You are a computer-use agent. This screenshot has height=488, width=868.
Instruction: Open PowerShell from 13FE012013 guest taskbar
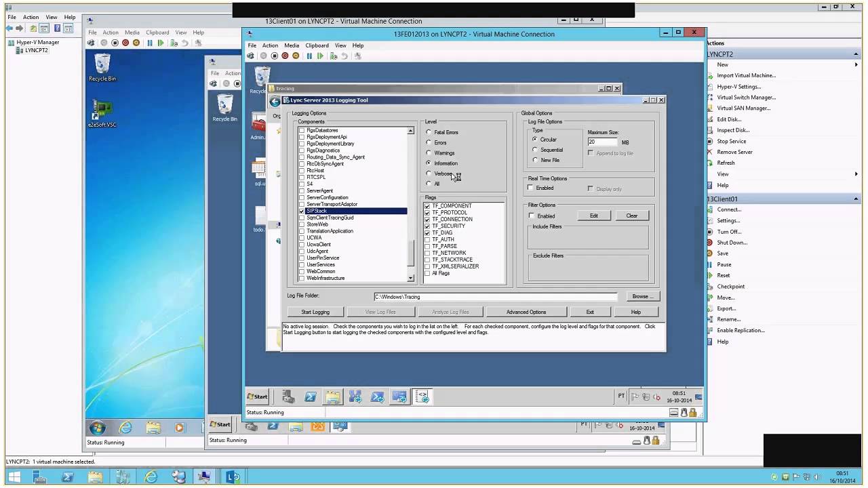tap(311, 397)
